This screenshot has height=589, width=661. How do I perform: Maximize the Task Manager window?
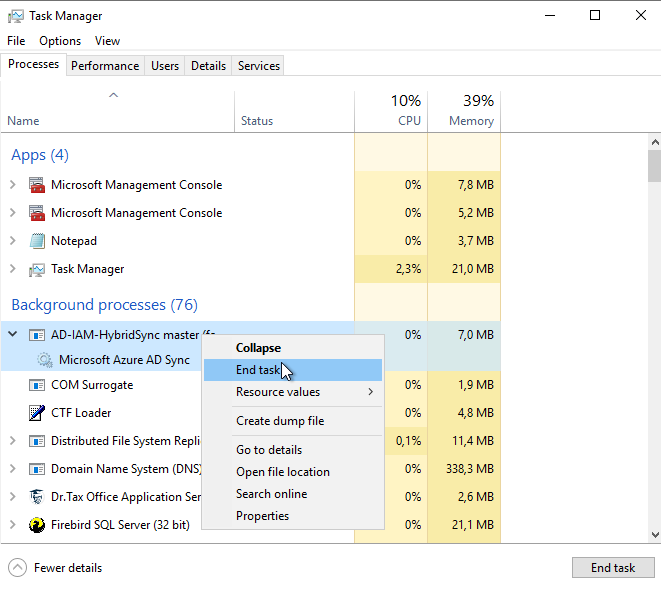pyautogui.click(x=595, y=16)
